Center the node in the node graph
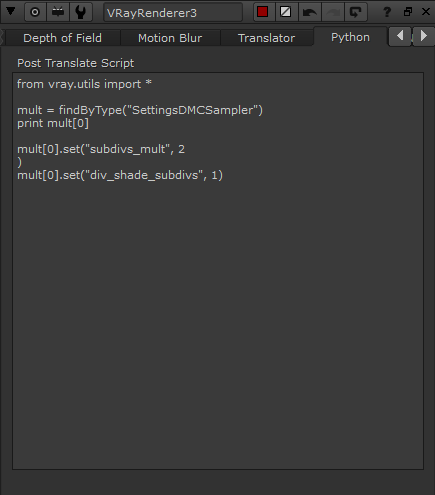 click(35, 12)
